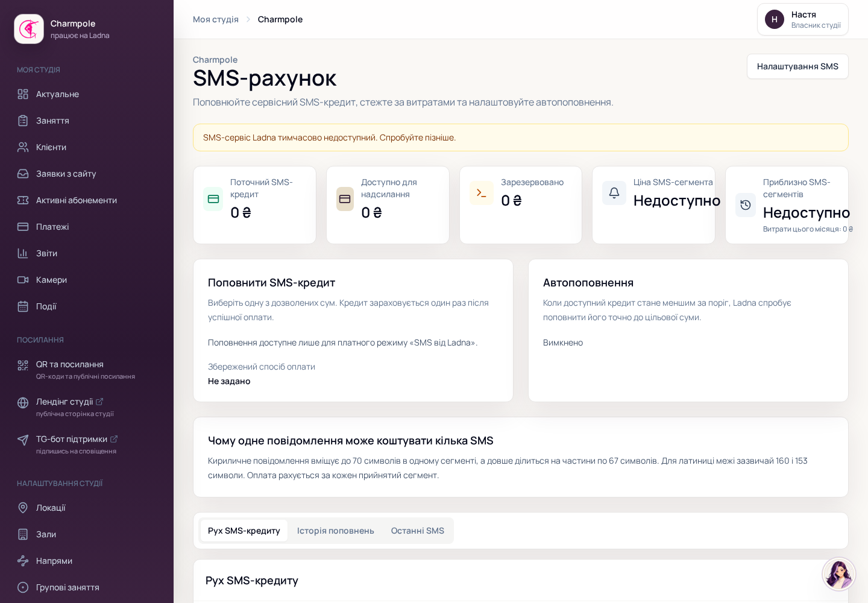Open Заявки з сайту inbox icon
This screenshot has height=603, width=868.
pyautogui.click(x=23, y=174)
